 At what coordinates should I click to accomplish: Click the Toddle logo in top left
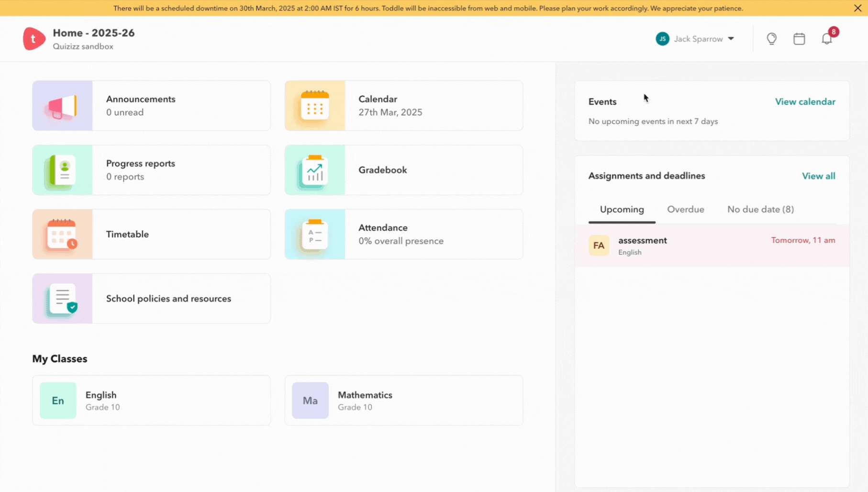33,39
